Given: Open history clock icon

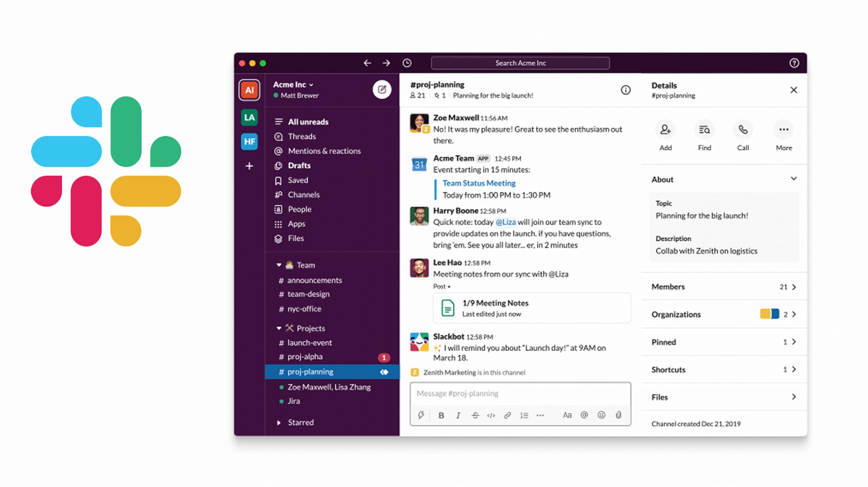Looking at the screenshot, I should click(407, 63).
